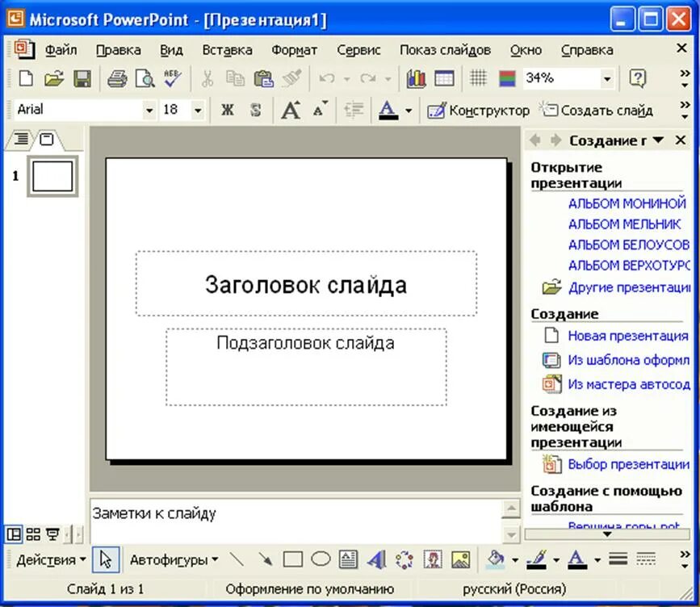Viewport: 700px width, 607px height.
Task: Switch to the Outline pane tab
Action: click(x=21, y=140)
